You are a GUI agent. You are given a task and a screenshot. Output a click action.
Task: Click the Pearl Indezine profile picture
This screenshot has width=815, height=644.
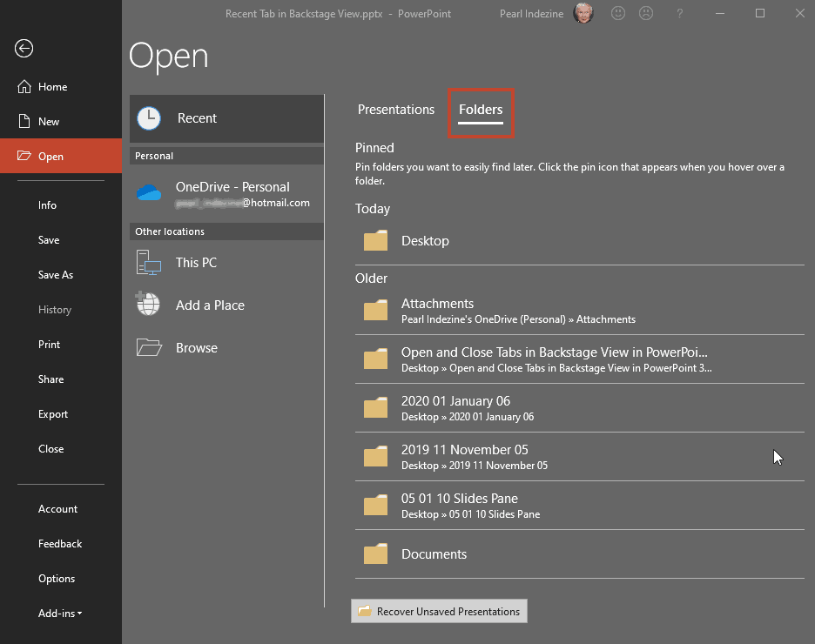point(583,13)
